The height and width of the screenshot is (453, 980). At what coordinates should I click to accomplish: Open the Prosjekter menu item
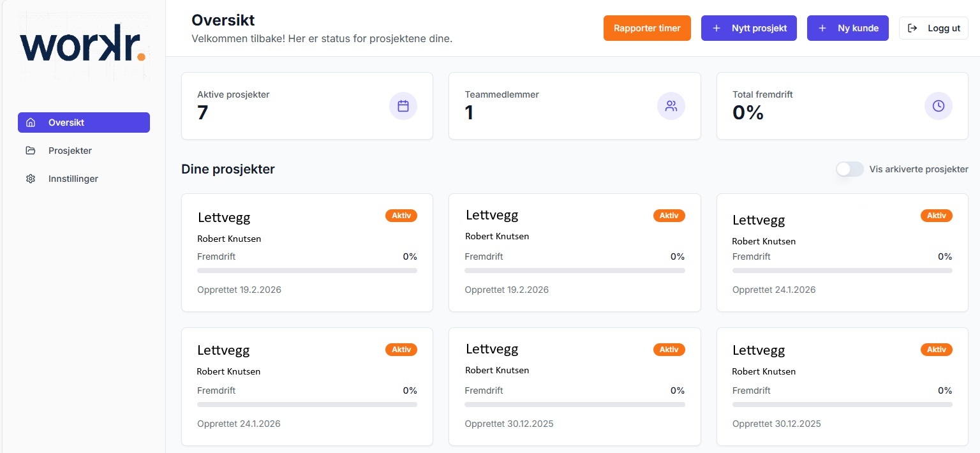coord(70,151)
